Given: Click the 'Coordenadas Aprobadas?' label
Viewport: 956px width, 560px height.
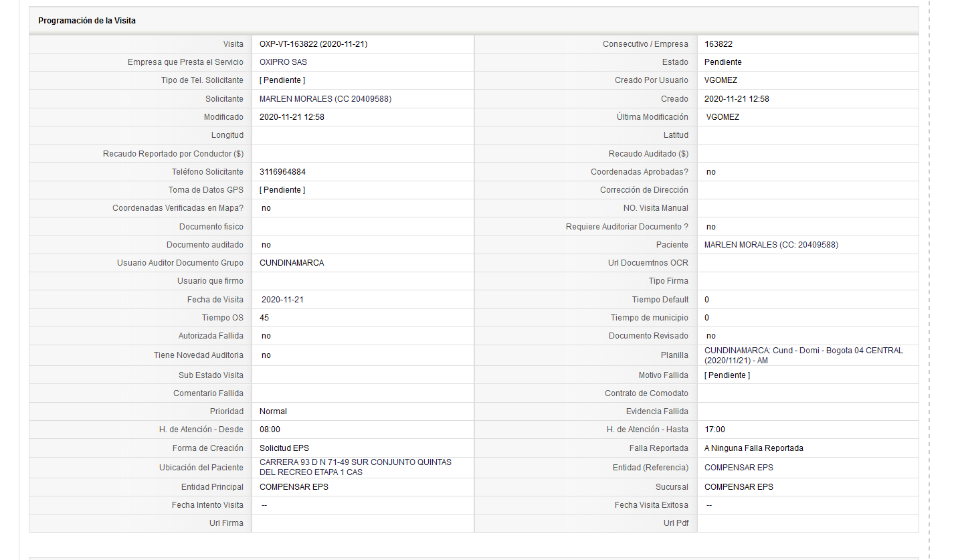Looking at the screenshot, I should 640,172.
